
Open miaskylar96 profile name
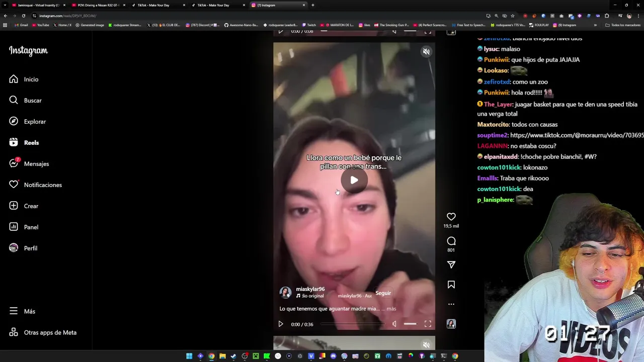tap(310, 289)
